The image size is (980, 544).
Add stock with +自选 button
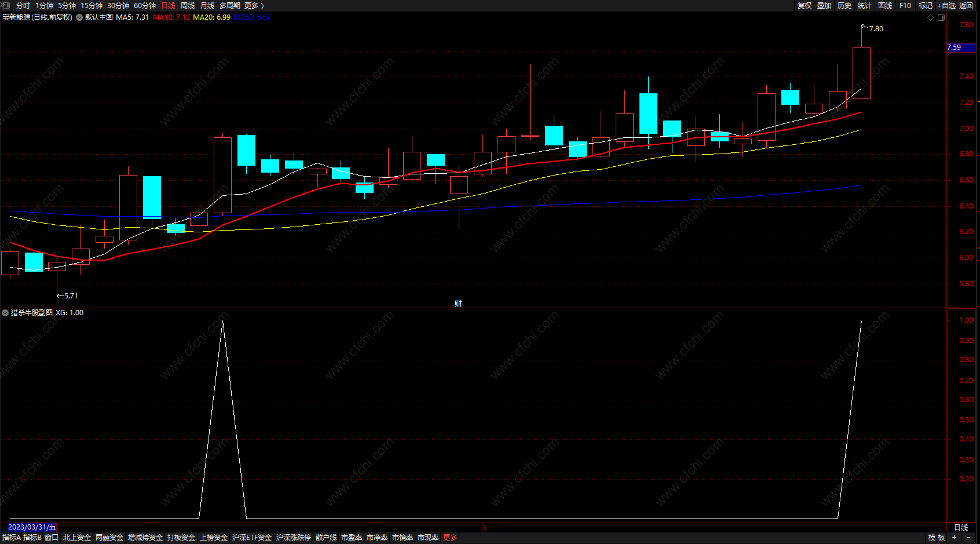tap(946, 6)
